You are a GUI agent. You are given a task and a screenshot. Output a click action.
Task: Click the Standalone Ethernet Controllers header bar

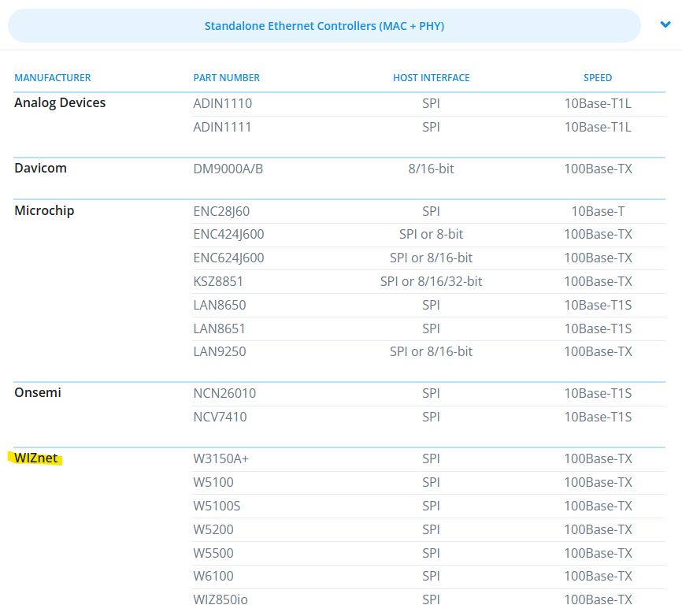324,26
